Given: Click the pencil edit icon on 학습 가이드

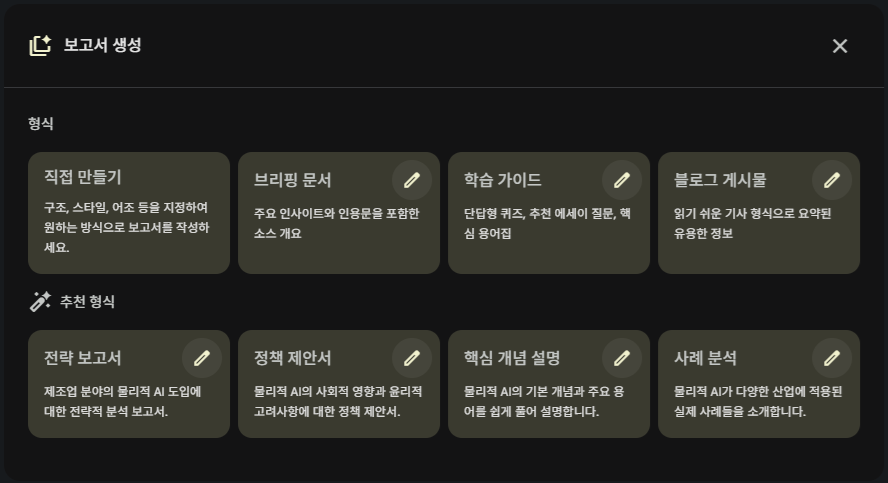Looking at the screenshot, I should click(x=622, y=180).
